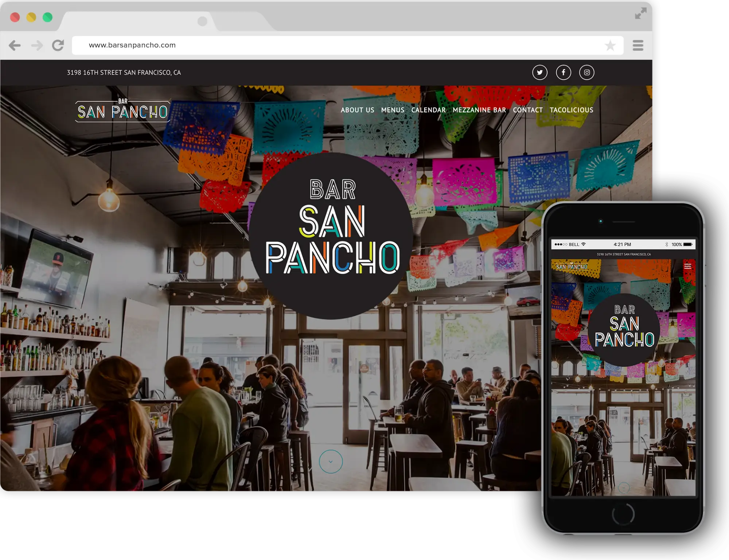The width and height of the screenshot is (729, 560).
Task: Open the MENUS menu item
Action: 393,110
